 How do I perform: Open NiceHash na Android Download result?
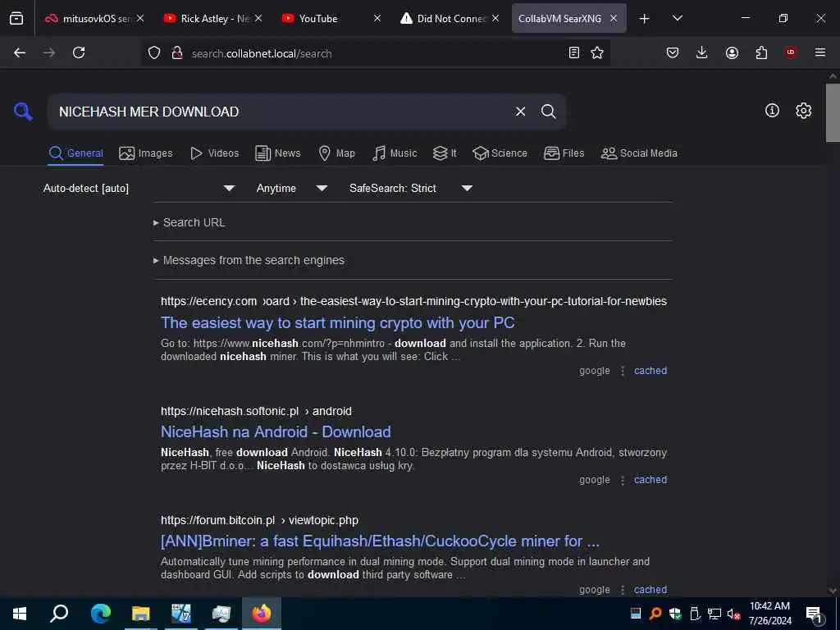pos(276,431)
